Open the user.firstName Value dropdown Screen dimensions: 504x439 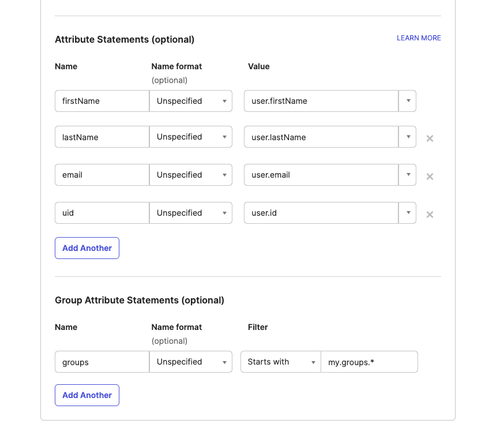(x=408, y=101)
